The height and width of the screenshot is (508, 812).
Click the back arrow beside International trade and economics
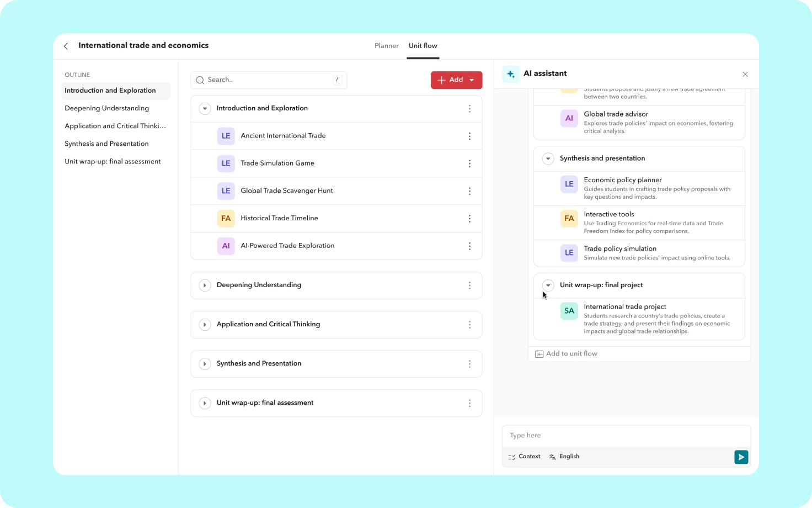tap(66, 46)
